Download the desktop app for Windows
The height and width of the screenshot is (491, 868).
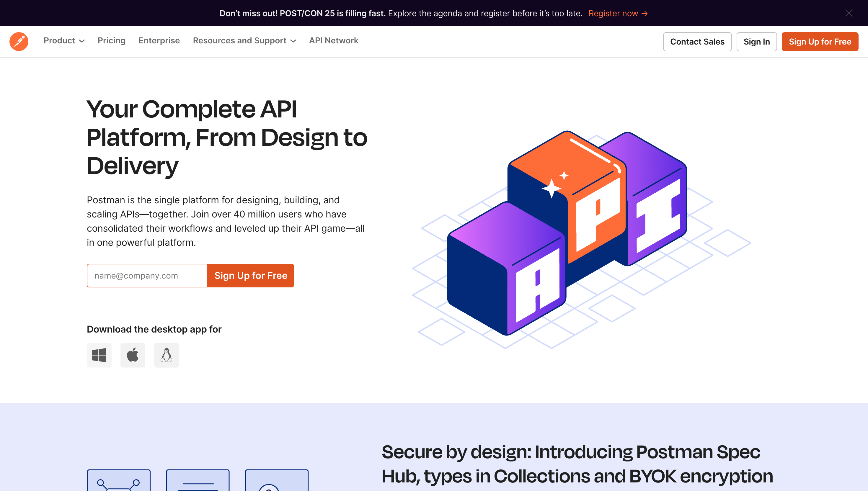[x=99, y=355]
